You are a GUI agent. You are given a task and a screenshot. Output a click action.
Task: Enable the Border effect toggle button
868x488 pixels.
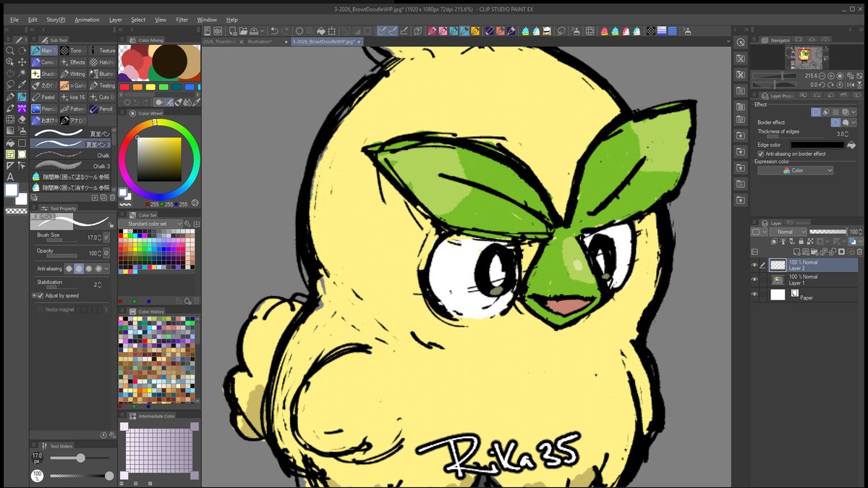point(816,112)
